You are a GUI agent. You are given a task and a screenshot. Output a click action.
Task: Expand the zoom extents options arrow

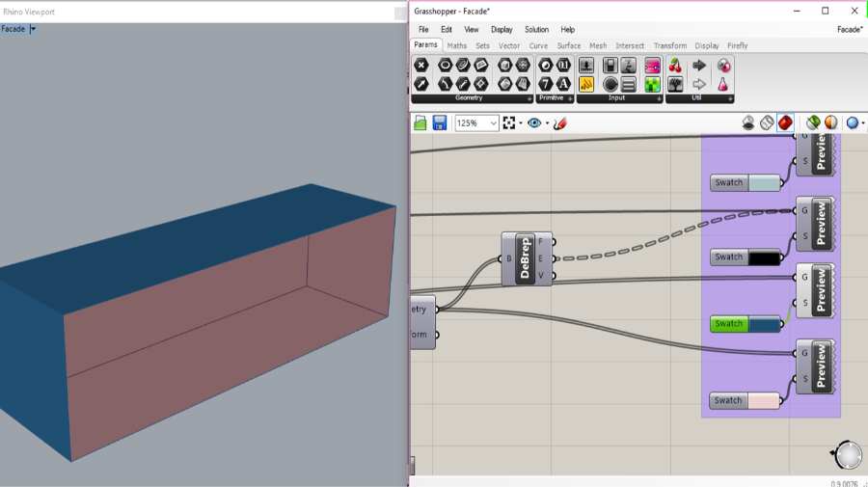[x=521, y=122]
